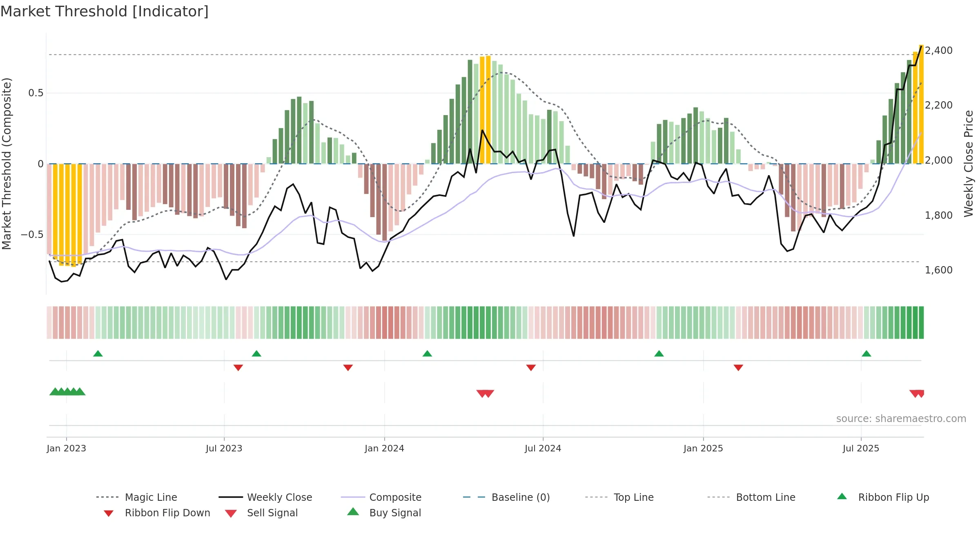Click the 2,400 price axis label
This screenshot has width=980, height=551.
[939, 51]
